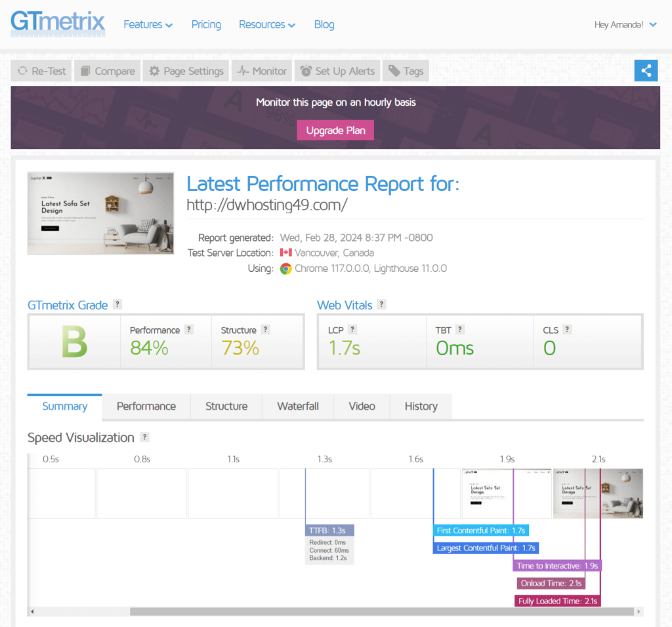
Task: Click the Compare button label
Action: point(114,71)
